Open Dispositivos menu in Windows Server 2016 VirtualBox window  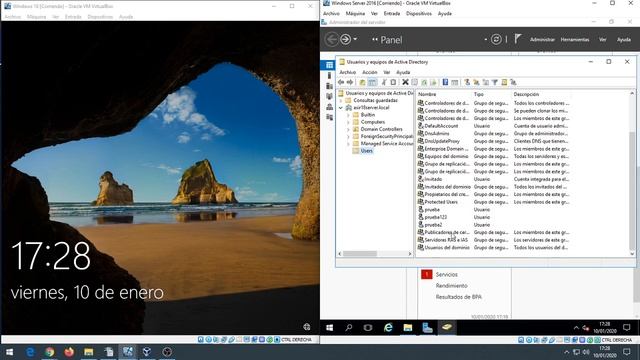tap(419, 13)
